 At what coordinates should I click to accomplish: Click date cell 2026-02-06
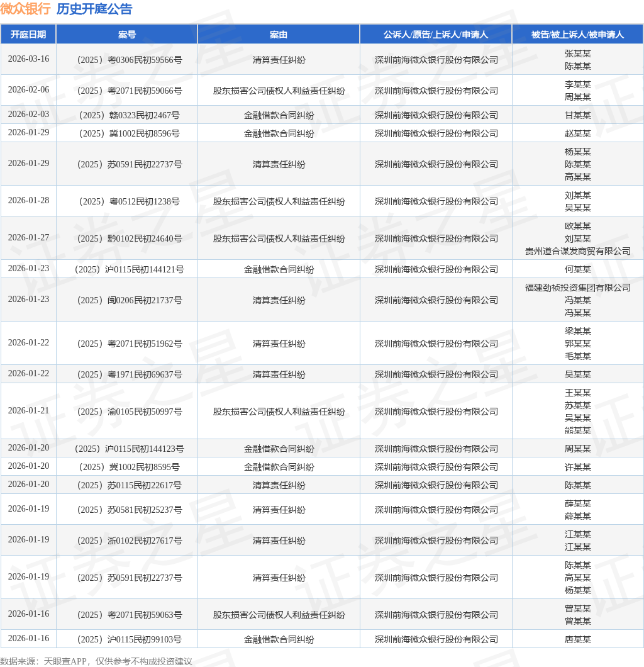coord(28,90)
